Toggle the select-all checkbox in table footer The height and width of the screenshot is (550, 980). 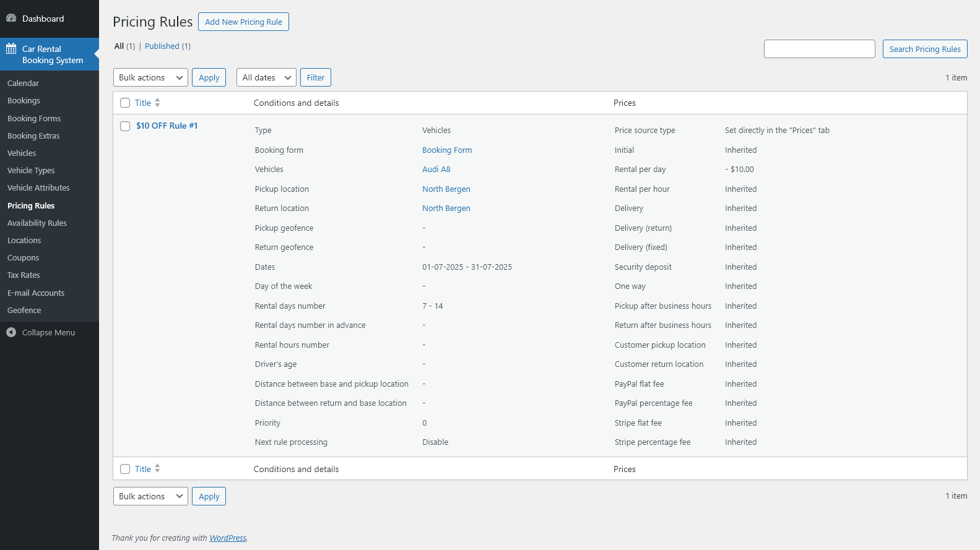click(125, 469)
